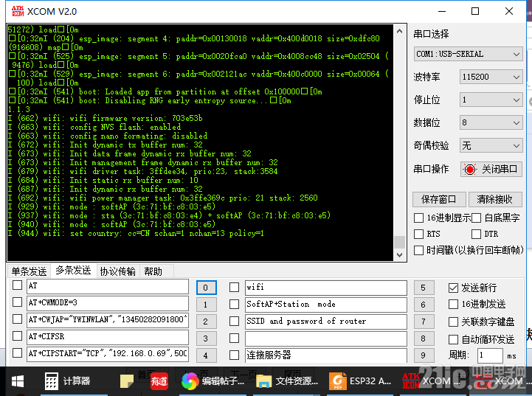Open the Windows Start menu
The width and height of the screenshot is (532, 396).
(x=17, y=381)
